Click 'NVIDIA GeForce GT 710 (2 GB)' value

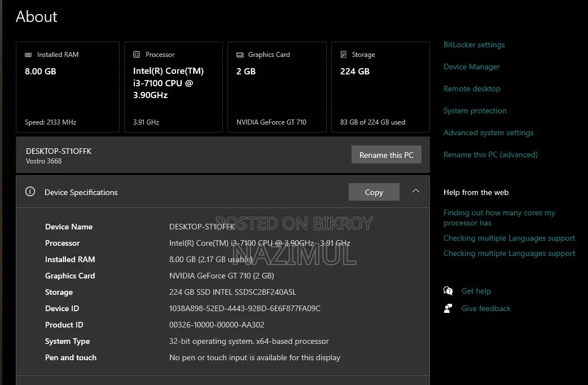pyautogui.click(x=222, y=276)
